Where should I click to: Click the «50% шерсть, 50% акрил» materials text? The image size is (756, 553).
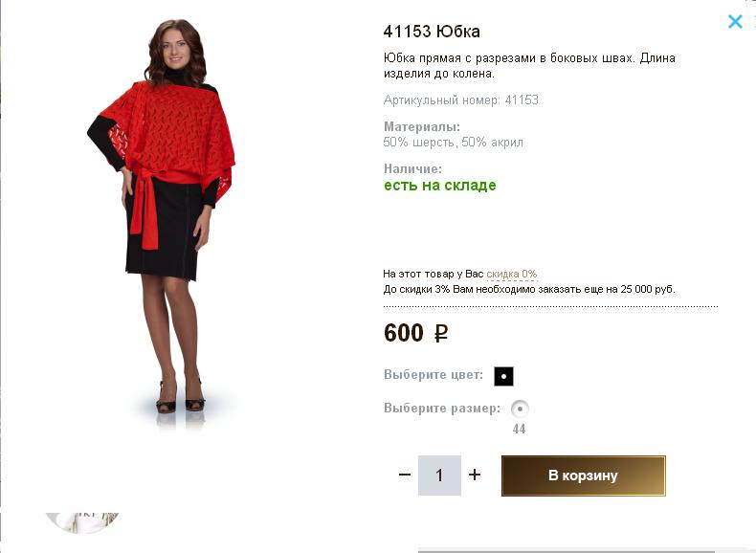point(453,143)
